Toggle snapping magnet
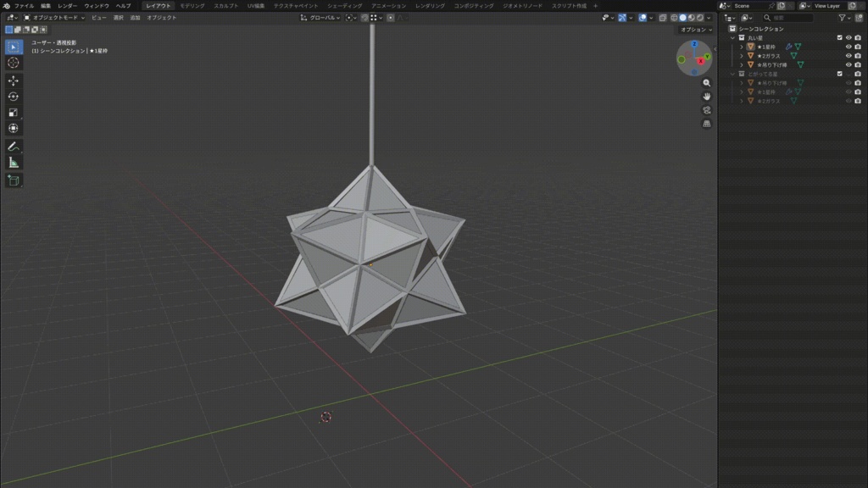This screenshot has height=488, width=868. 364,18
